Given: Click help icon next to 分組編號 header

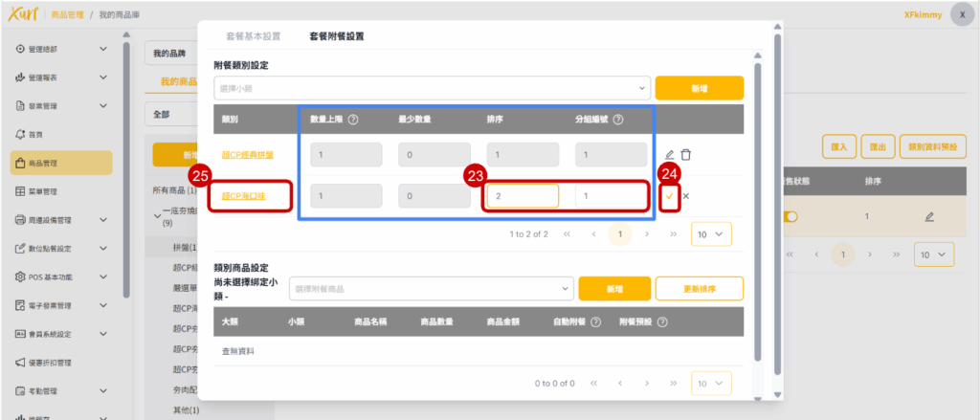Looking at the screenshot, I should pyautogui.click(x=618, y=120).
